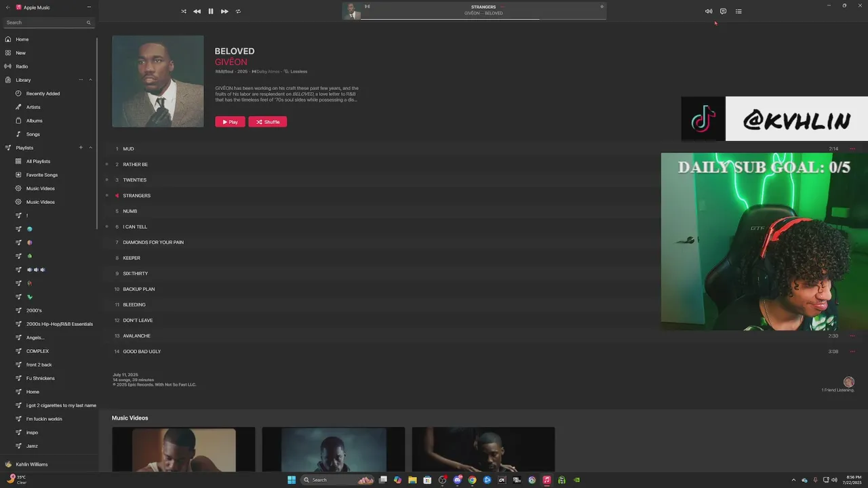Open the Windows Start menu
868x488 pixels.
click(292, 480)
